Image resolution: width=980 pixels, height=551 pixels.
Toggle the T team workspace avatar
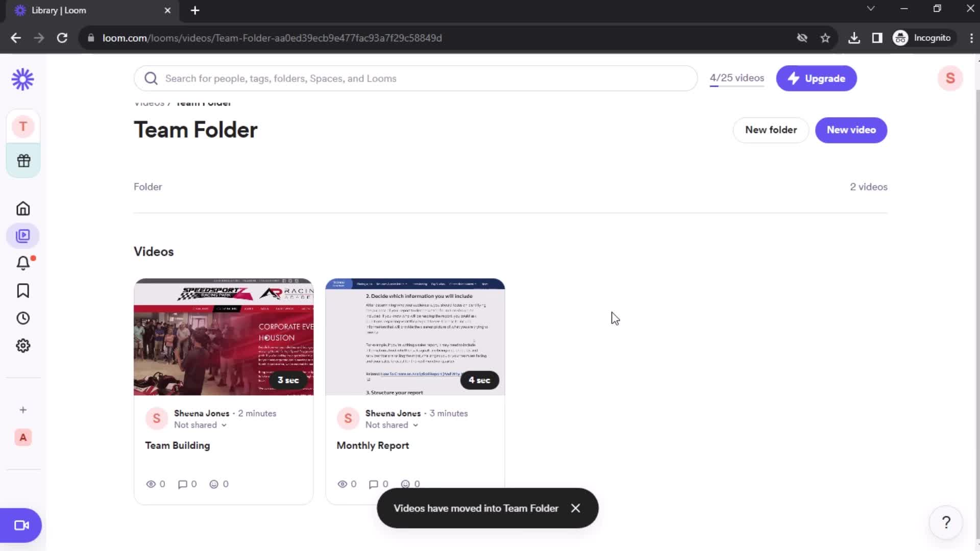pos(23,127)
